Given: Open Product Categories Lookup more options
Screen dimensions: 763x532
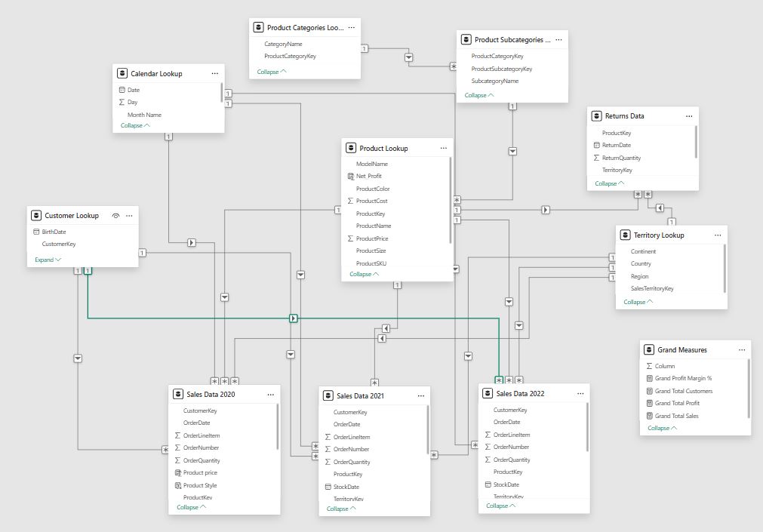Looking at the screenshot, I should point(352,28).
